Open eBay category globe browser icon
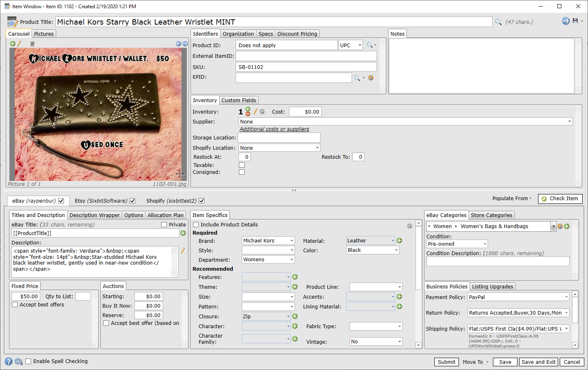The image size is (588, 370). click(560, 226)
